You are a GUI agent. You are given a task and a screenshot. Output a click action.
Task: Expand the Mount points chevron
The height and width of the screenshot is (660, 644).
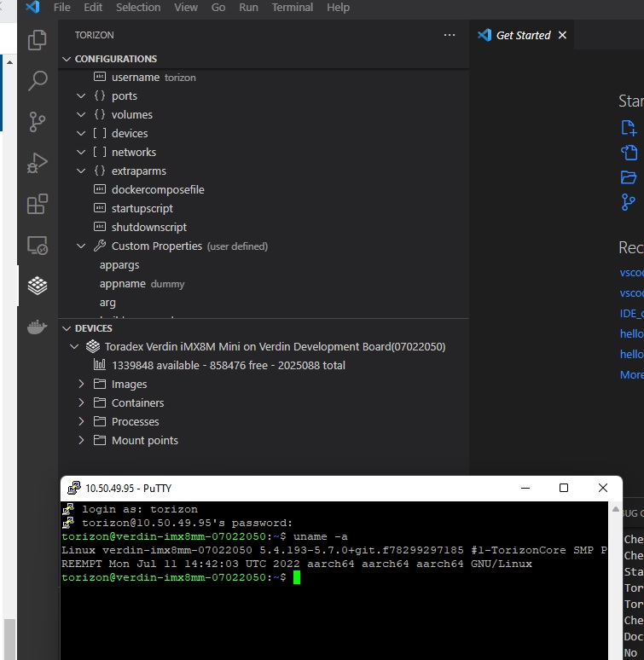coord(81,440)
